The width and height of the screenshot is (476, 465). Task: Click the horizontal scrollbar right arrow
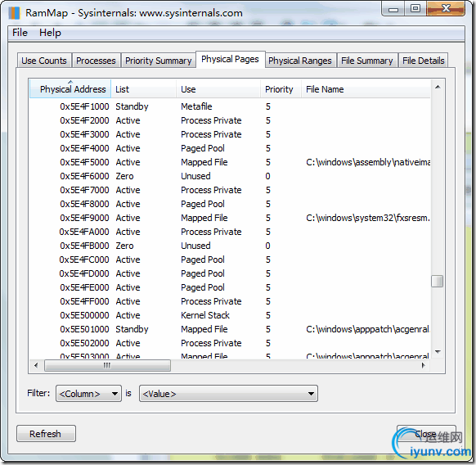[x=424, y=365]
